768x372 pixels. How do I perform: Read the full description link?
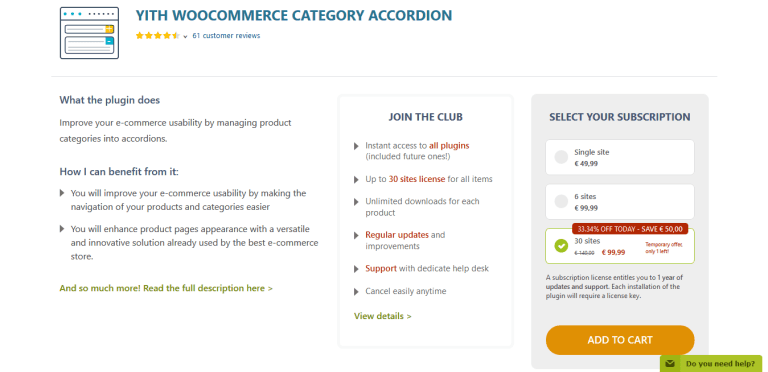coord(166,288)
